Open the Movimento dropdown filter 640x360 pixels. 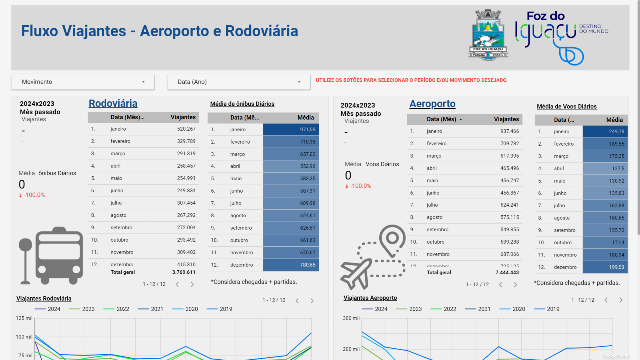click(x=83, y=82)
